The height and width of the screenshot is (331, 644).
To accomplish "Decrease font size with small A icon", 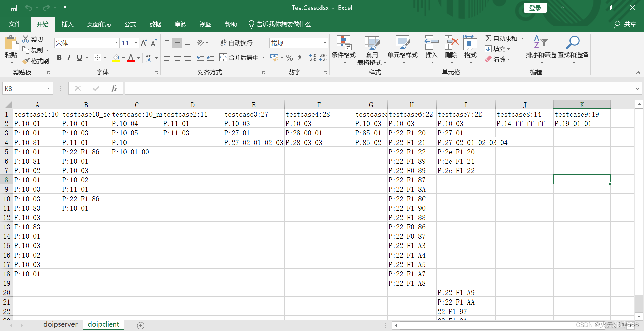I will pyautogui.click(x=154, y=43).
